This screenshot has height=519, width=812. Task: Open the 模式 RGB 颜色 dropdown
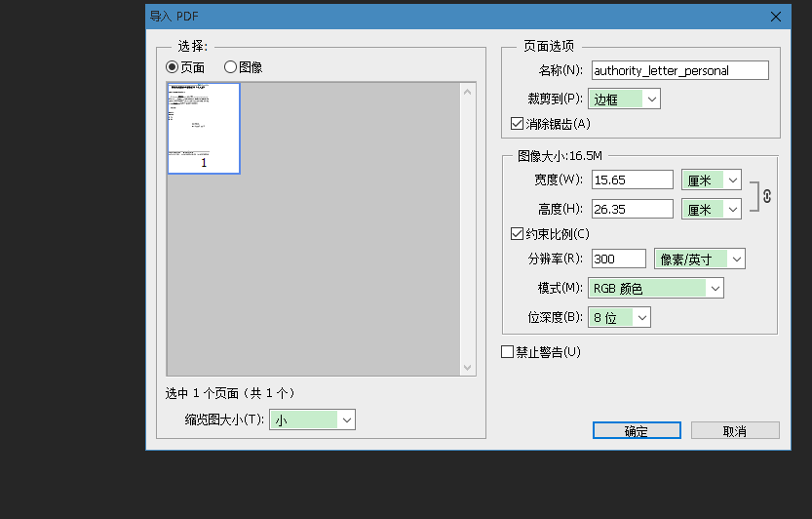pos(656,288)
